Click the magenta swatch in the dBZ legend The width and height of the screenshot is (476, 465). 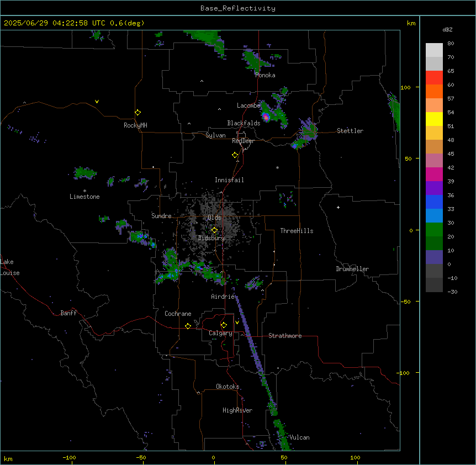point(434,174)
